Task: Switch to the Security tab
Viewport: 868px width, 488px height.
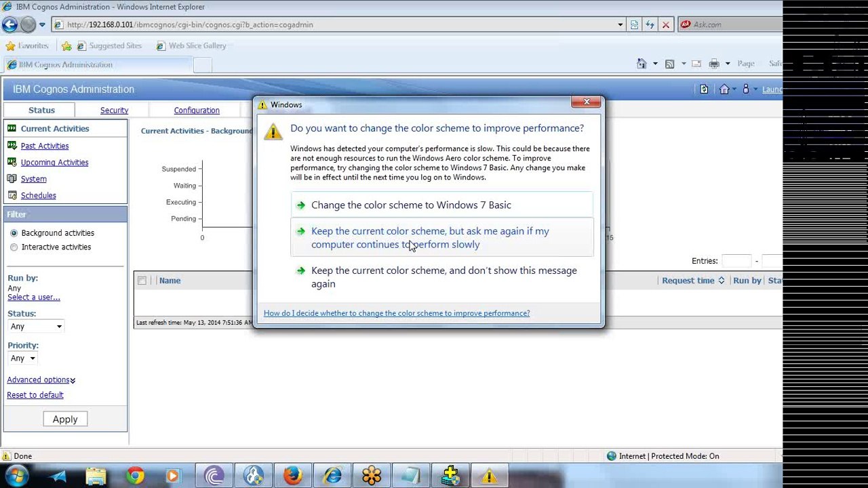Action: [x=114, y=110]
